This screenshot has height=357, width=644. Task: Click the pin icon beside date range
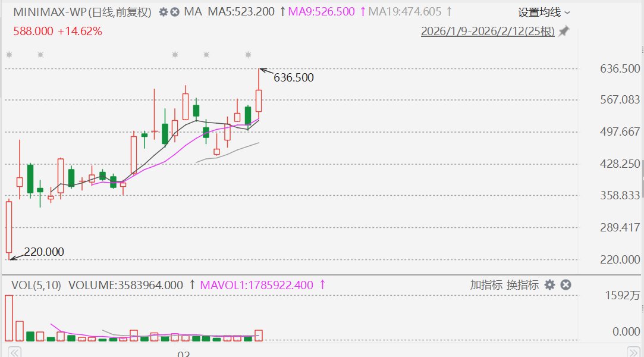click(564, 32)
